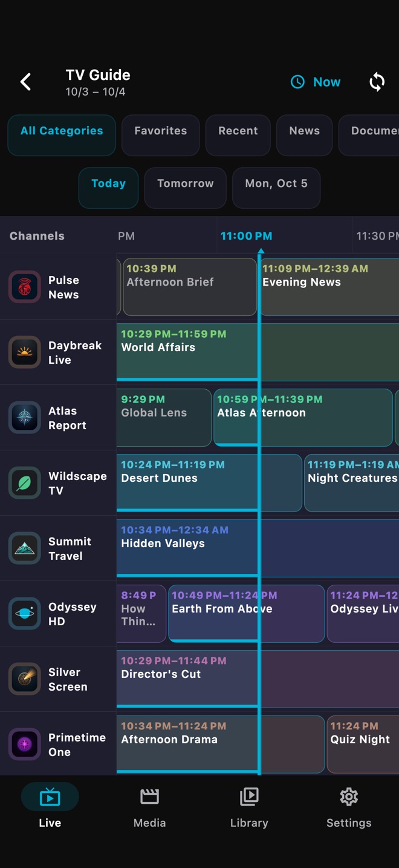Open the How Thin… program on Odyssey HD
The width and height of the screenshot is (399, 868).
(x=141, y=614)
